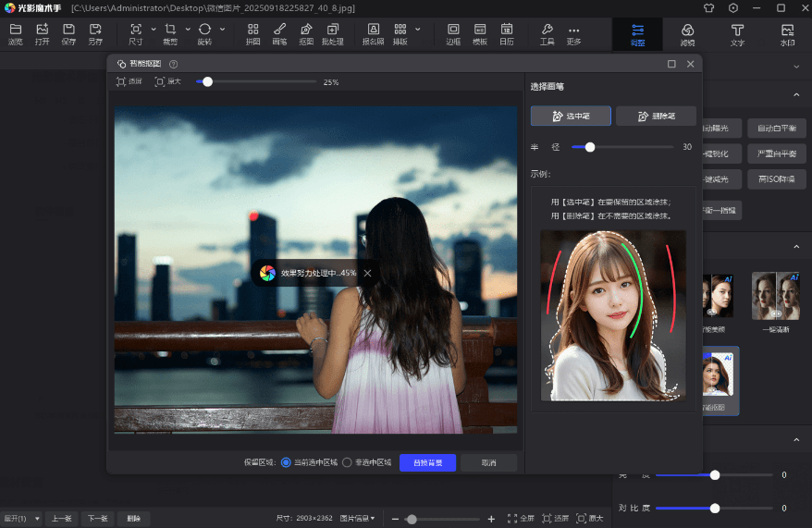This screenshot has height=528, width=812.
Task: Open the 图片信息 dropdown in status bar
Action: tap(357, 519)
